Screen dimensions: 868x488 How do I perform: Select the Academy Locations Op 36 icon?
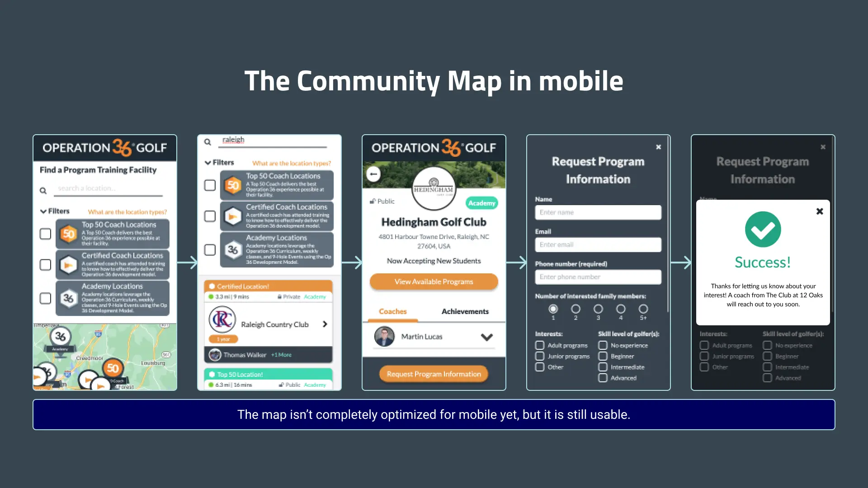coord(67,297)
